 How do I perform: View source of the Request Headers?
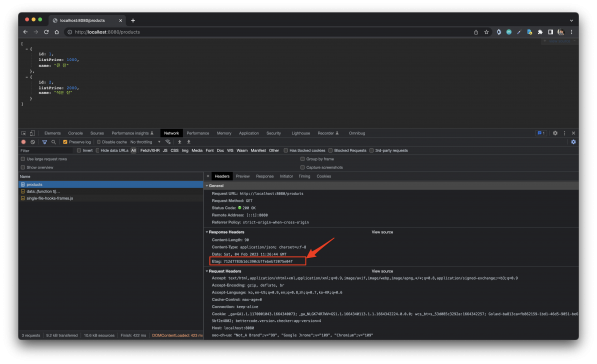pos(382,271)
